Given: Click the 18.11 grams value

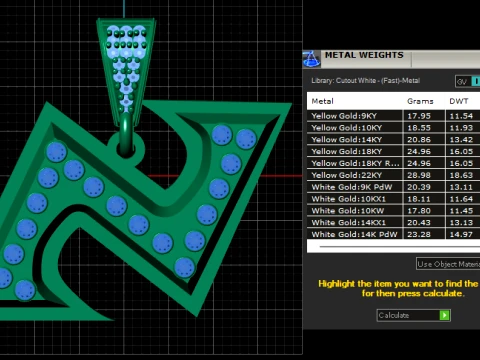Looking at the screenshot, I should [x=419, y=199].
